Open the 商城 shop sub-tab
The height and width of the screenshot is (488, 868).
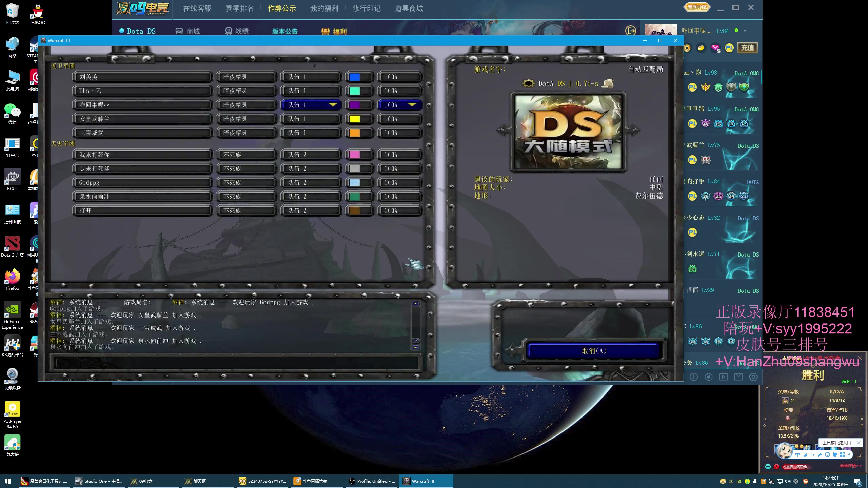(188, 31)
